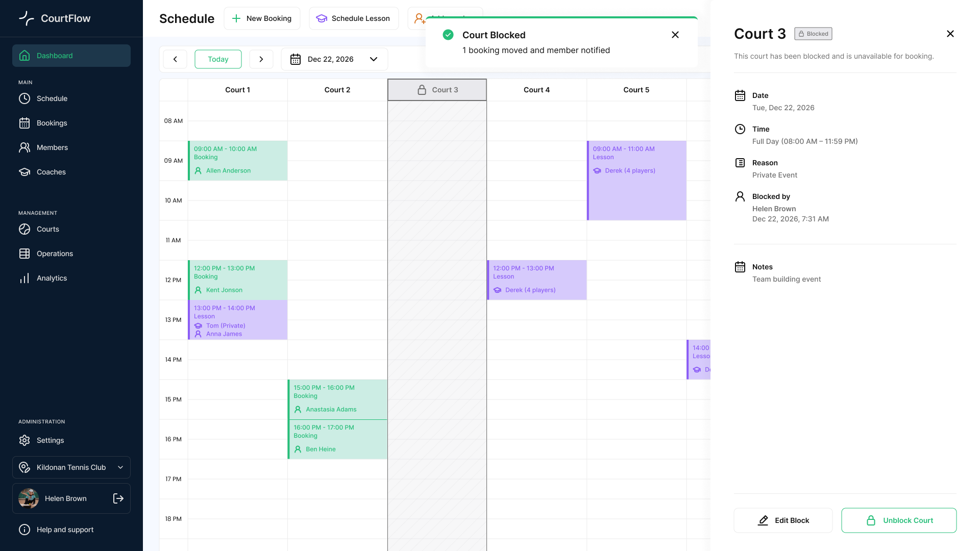Go to next day arrow
980x551 pixels.
(261, 59)
